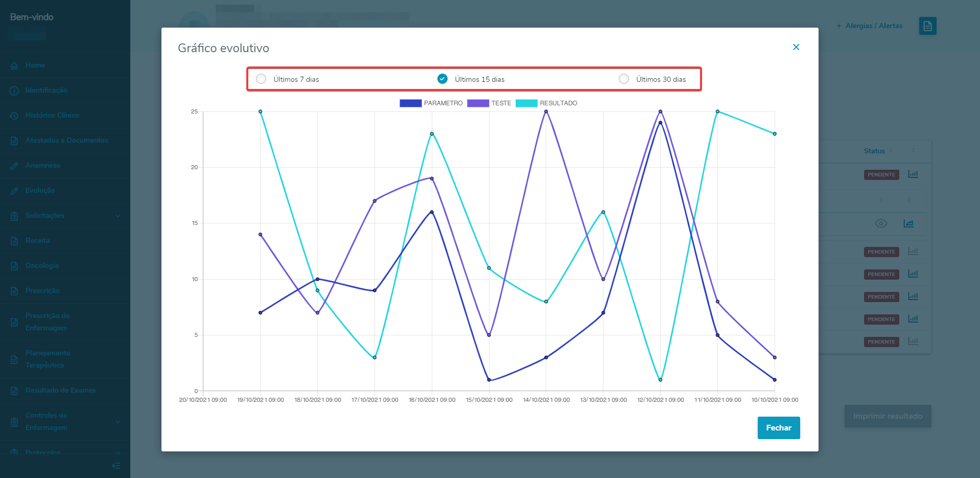980x478 pixels.
Task: Click Planejamento Terapêutico sidebar icon
Action: pos(14,359)
